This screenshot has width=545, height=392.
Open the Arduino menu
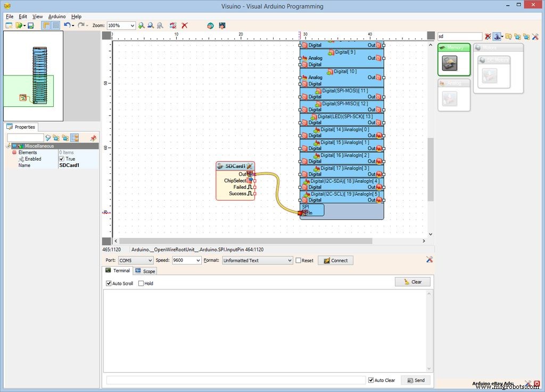pos(57,16)
